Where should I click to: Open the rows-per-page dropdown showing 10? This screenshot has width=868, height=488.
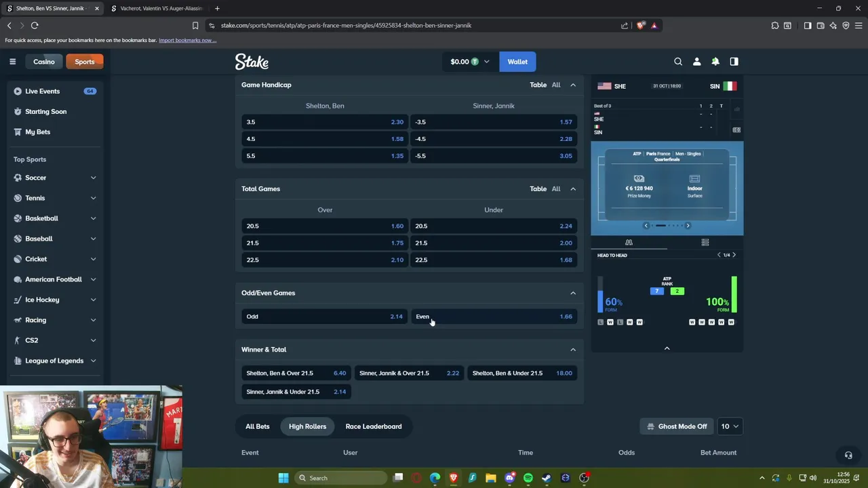730,426
